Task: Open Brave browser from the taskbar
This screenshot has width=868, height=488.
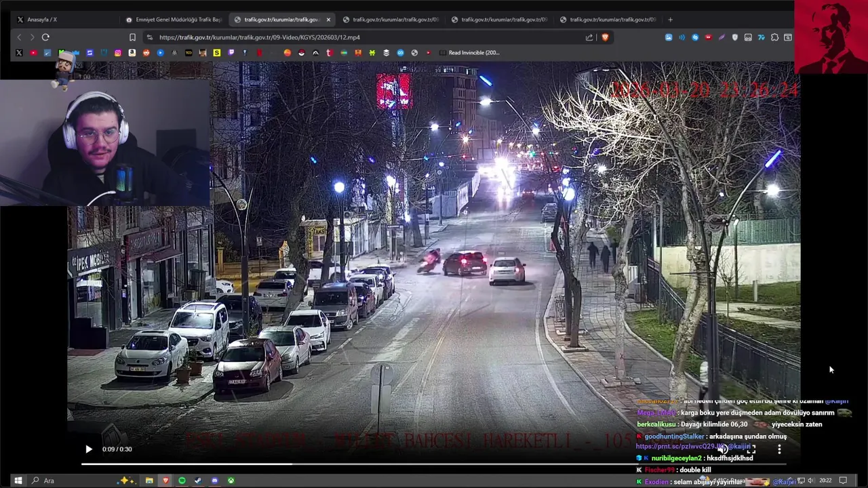Action: coord(165,481)
